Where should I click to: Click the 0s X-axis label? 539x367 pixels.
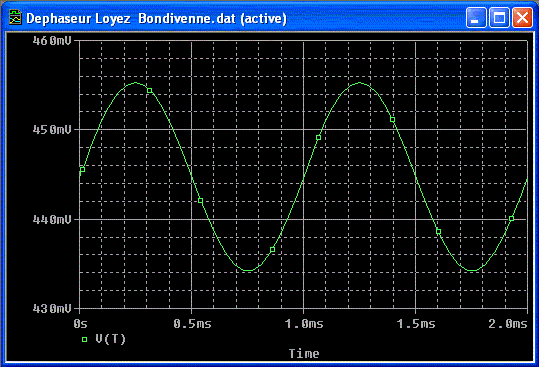coord(80,324)
